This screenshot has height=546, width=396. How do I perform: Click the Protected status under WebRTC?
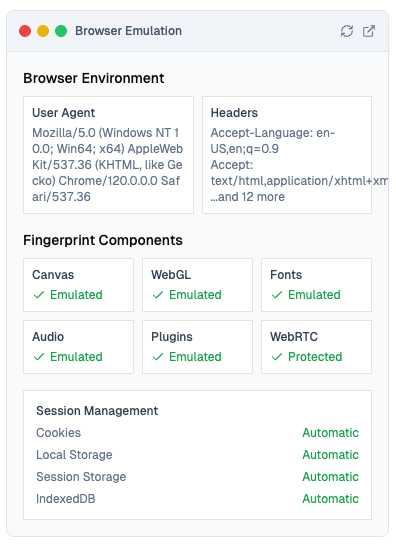pos(315,357)
